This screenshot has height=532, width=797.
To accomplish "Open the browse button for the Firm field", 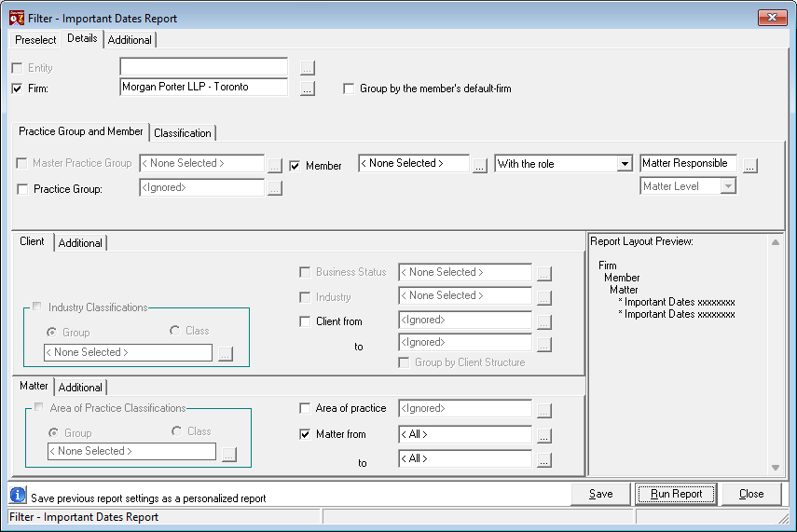I will (307, 89).
